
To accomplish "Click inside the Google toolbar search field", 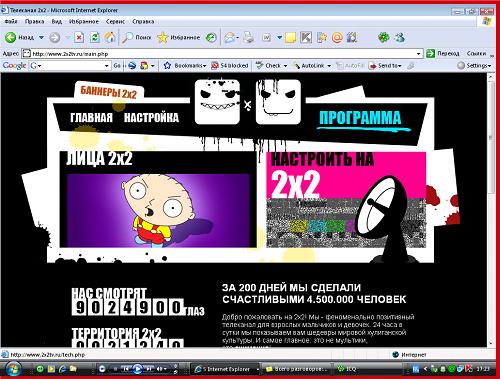I will [x=70, y=66].
